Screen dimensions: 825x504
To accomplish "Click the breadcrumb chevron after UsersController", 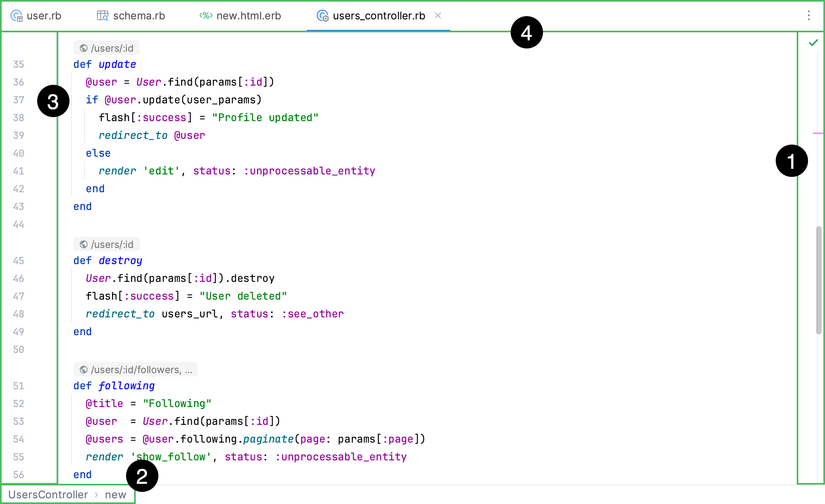I will point(97,494).
